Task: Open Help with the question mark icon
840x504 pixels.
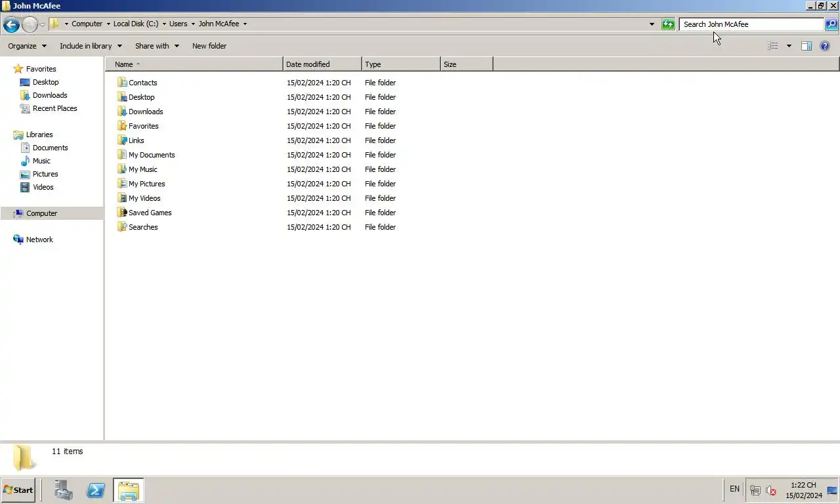Action: click(825, 46)
